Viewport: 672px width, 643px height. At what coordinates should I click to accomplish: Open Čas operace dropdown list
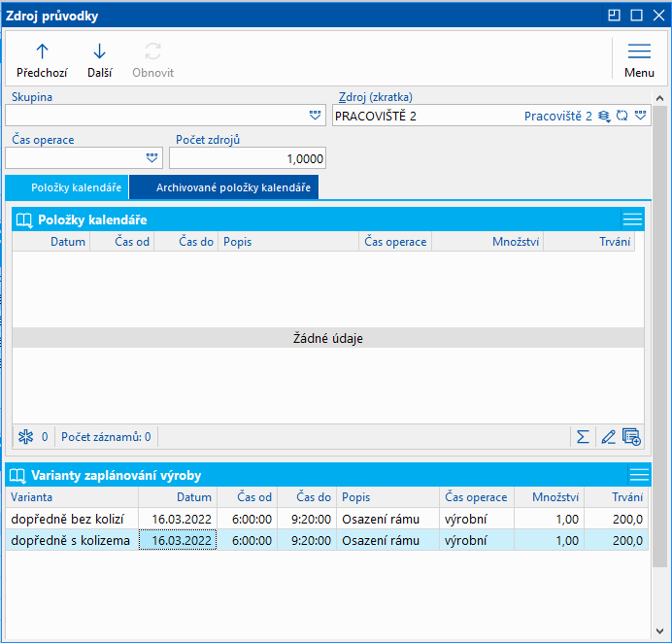pyautogui.click(x=151, y=158)
